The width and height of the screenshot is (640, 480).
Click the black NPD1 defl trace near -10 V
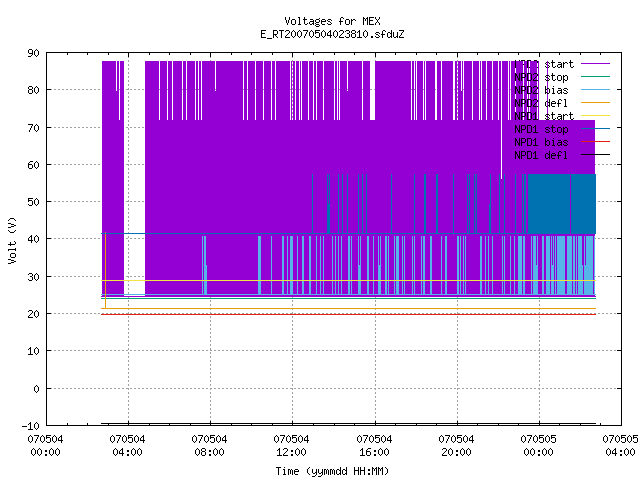[349, 424]
